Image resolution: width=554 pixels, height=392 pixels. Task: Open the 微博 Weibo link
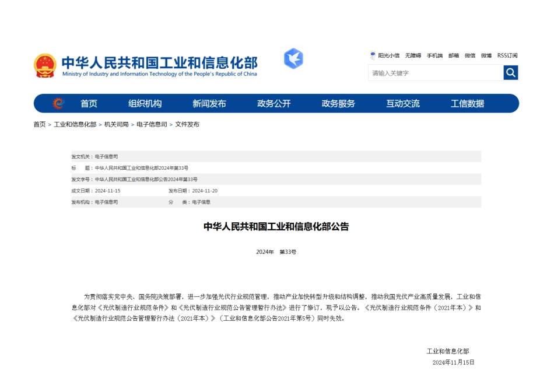tap(486, 55)
